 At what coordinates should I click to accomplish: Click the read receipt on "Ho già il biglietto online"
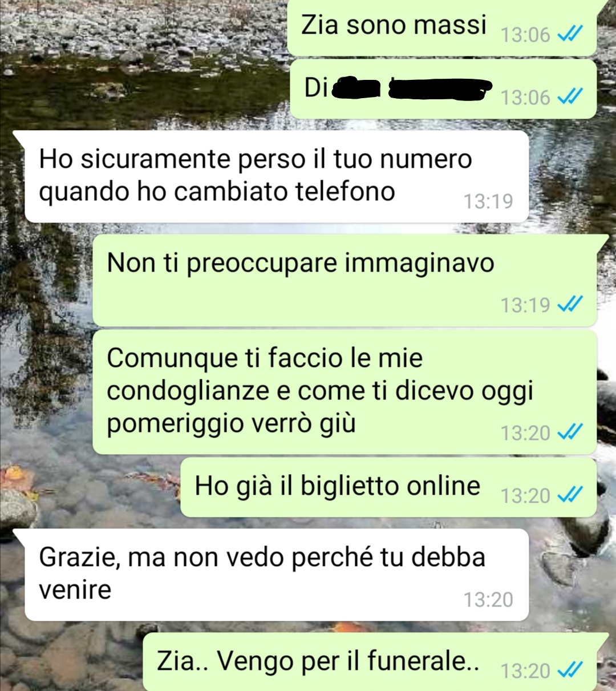(x=570, y=495)
